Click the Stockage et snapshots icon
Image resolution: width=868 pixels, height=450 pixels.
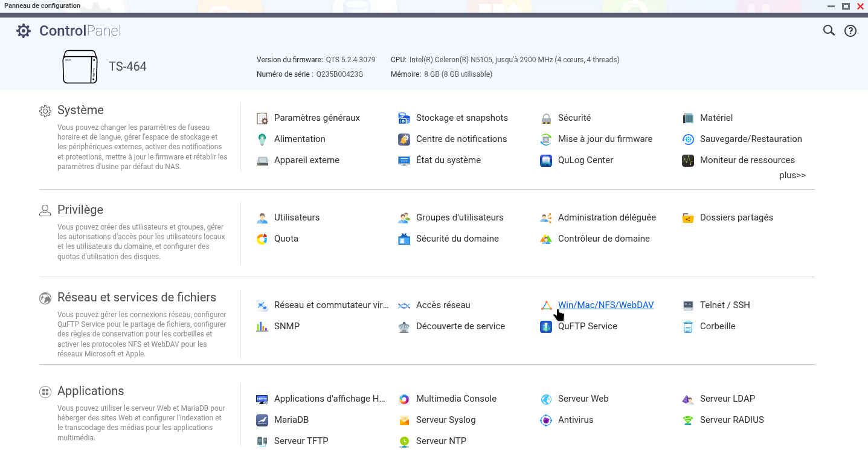(404, 118)
